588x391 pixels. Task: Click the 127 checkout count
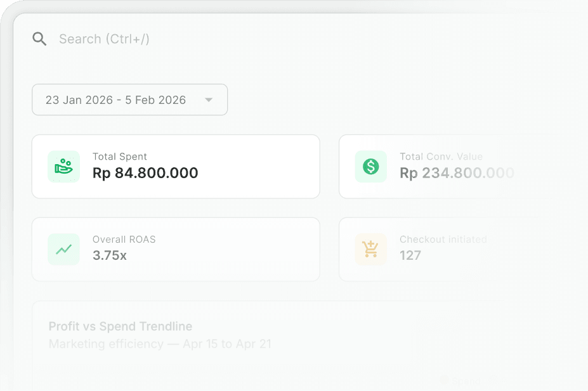tap(410, 255)
